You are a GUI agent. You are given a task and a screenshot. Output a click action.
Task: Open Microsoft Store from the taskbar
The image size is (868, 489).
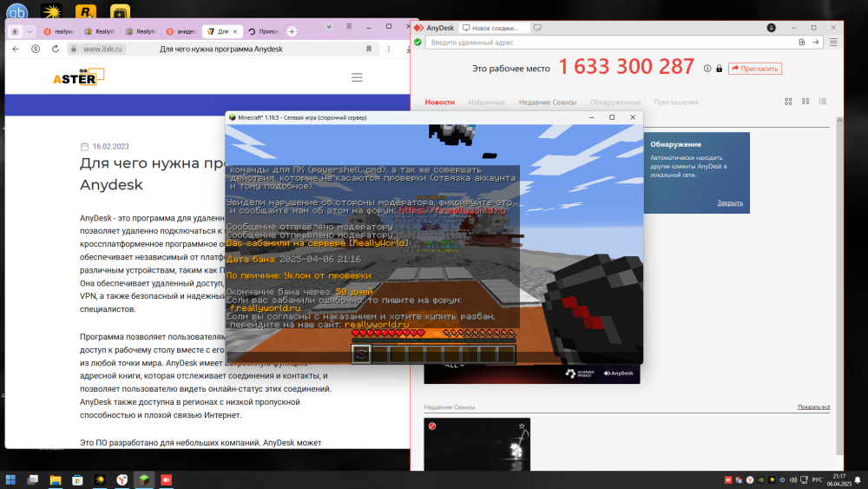[77, 479]
